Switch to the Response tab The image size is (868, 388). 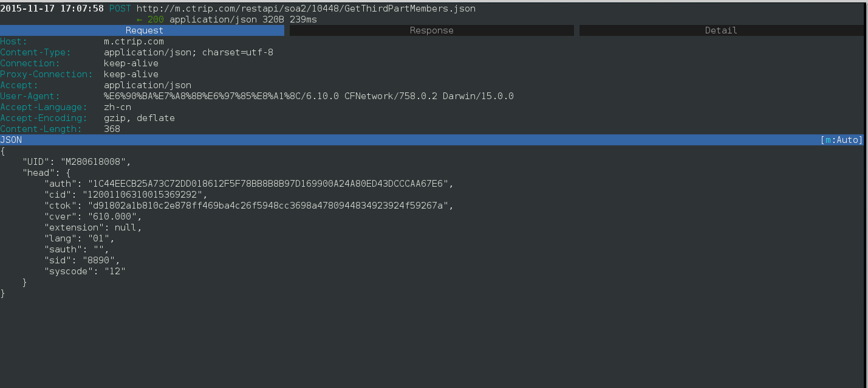coord(431,30)
